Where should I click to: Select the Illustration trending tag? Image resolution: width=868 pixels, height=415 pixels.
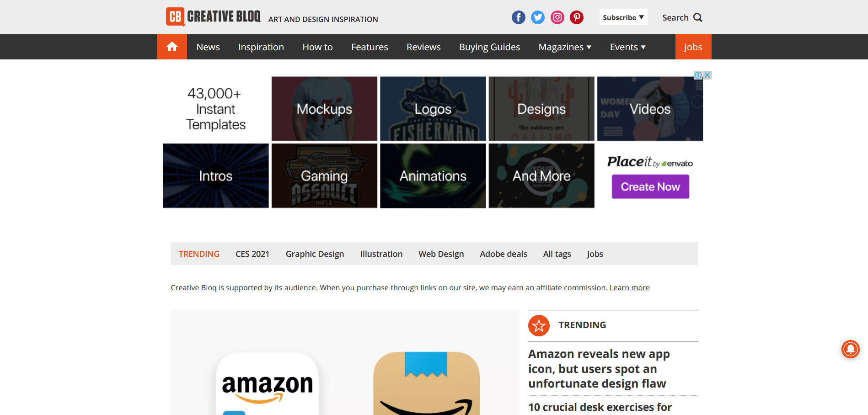pos(381,254)
